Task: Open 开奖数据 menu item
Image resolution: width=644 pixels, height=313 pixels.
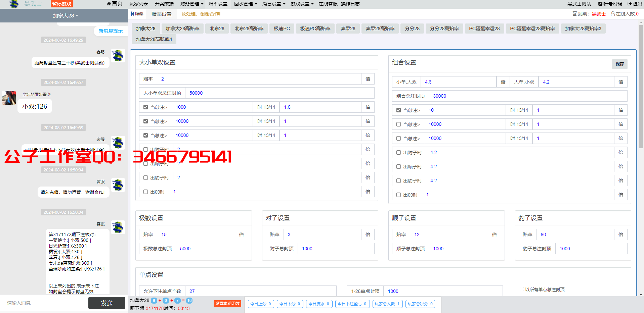Action: (164, 4)
